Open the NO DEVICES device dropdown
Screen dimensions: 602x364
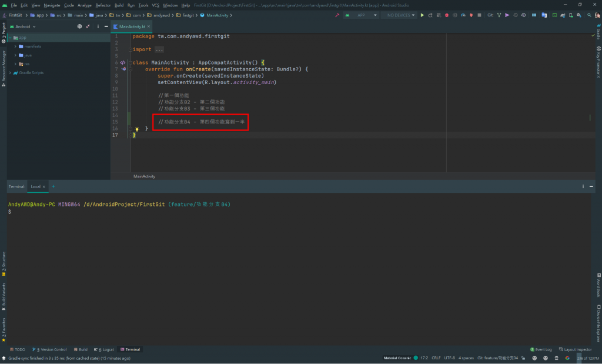point(399,15)
